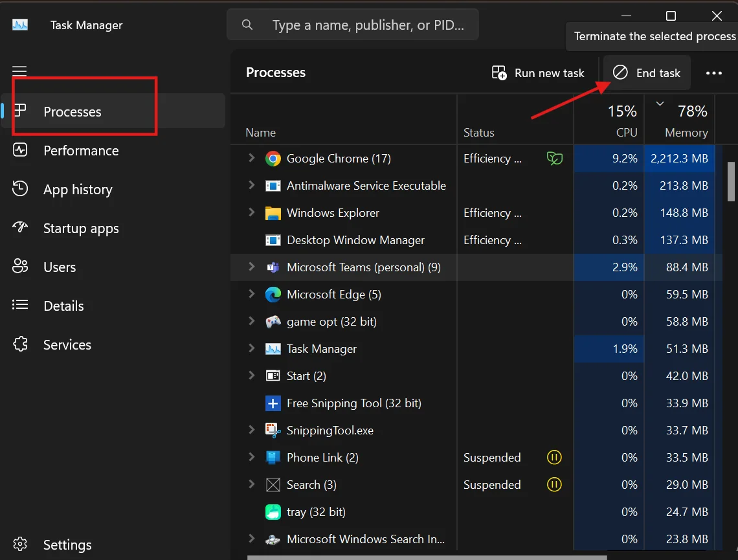Image resolution: width=738 pixels, height=560 pixels.
Task: Click the game opt controller icon
Action: [273, 322]
